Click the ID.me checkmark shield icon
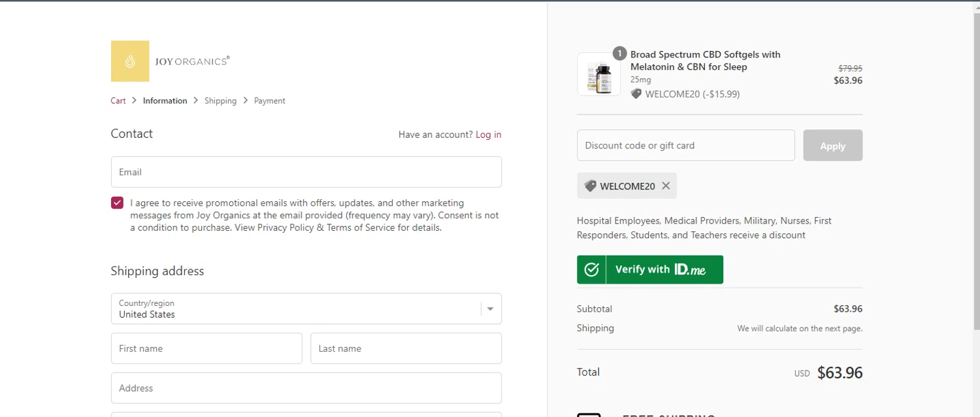980x417 pixels. pos(592,269)
